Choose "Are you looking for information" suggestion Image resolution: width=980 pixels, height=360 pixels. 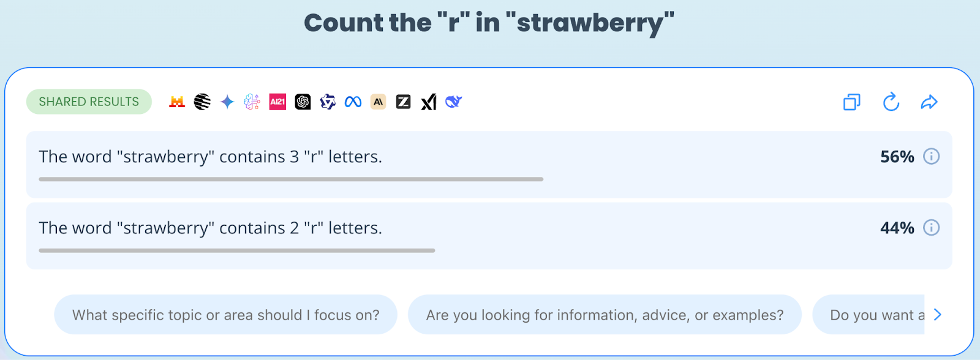pos(605,315)
